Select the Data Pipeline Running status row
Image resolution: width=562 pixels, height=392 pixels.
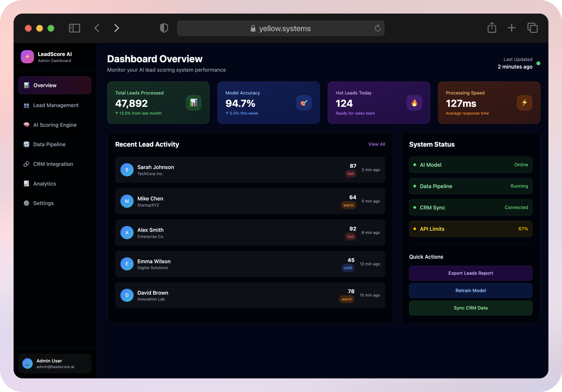coord(470,186)
